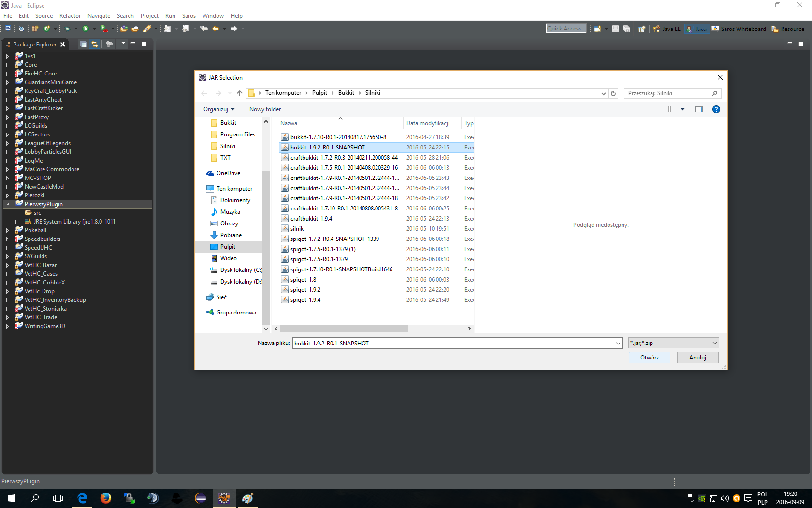Open the Refactor menu
This screenshot has height=508, width=812.
tap(70, 16)
